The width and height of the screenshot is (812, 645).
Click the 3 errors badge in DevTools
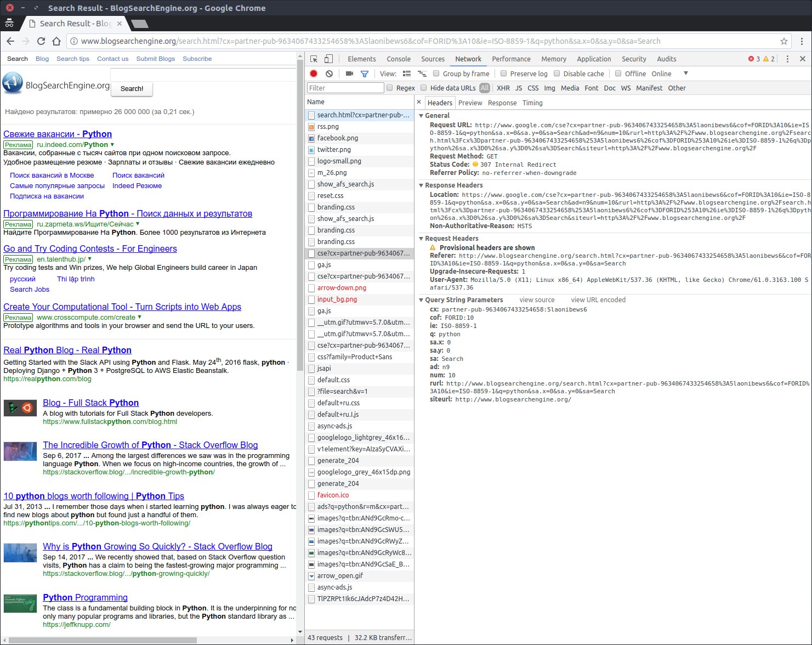(x=755, y=58)
